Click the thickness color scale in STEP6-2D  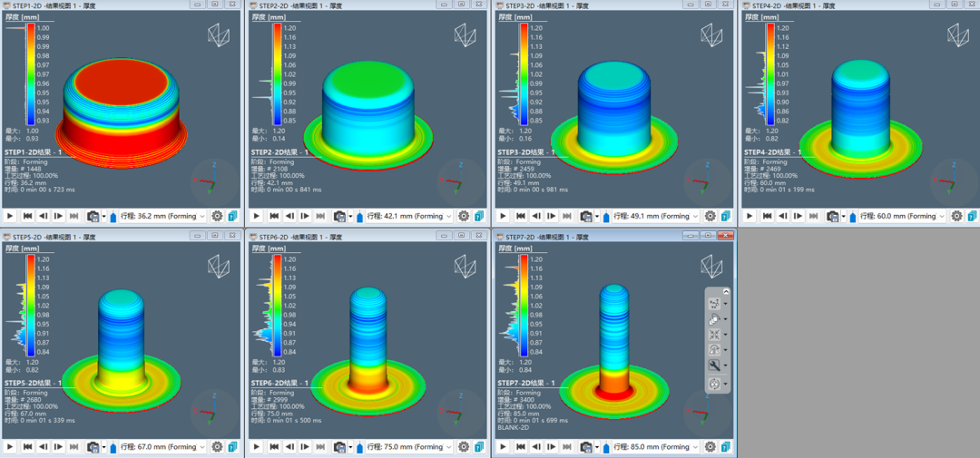point(276,306)
